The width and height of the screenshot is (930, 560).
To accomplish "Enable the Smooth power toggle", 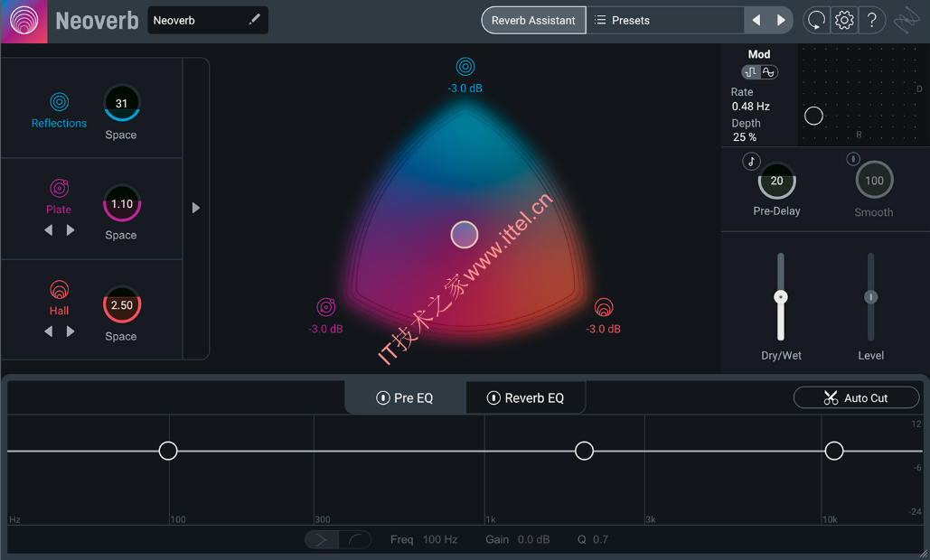I will tap(853, 159).
